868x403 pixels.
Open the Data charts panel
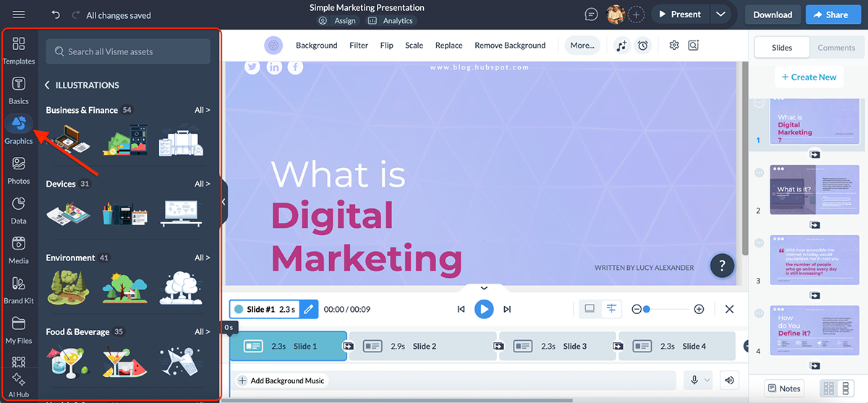[x=19, y=209]
